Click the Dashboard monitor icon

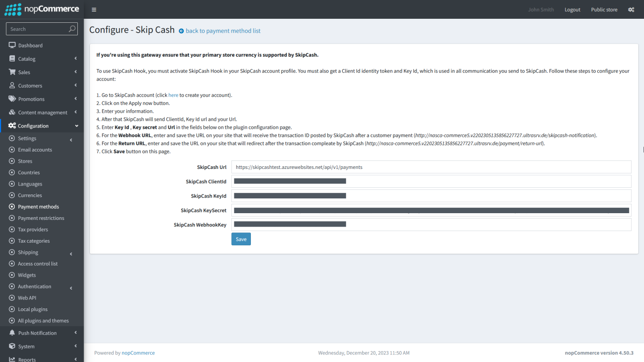pos(12,46)
